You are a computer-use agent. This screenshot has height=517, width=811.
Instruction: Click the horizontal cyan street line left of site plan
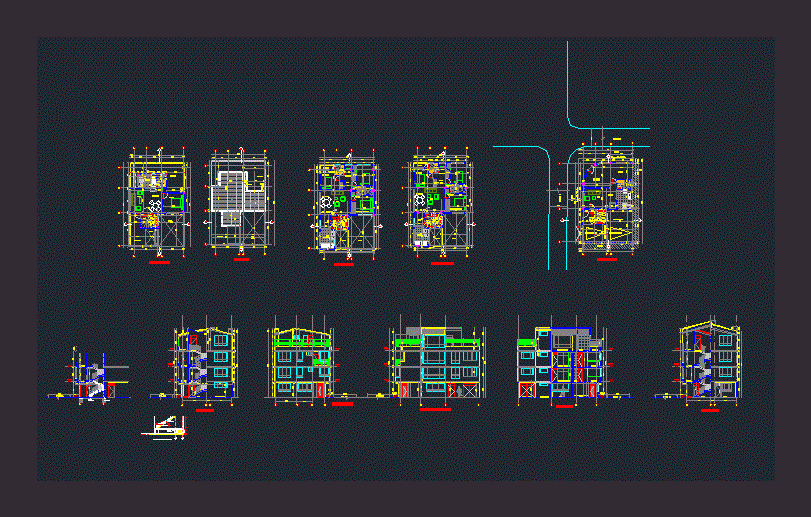pos(518,146)
